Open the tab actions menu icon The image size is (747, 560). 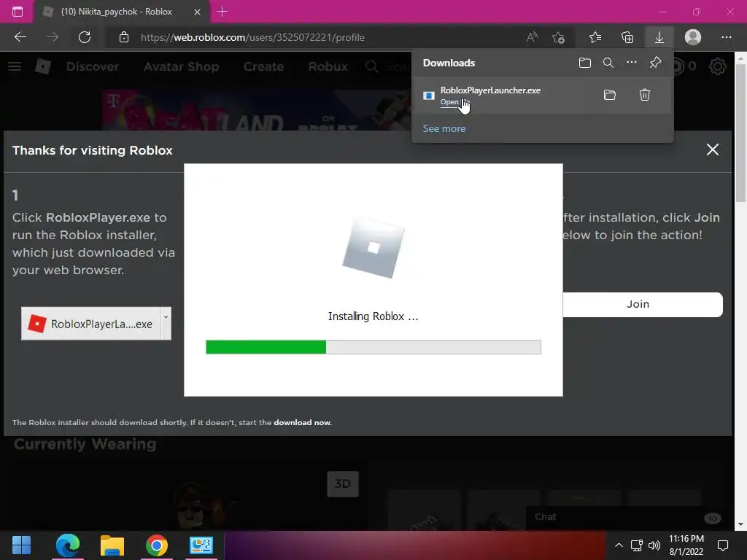pos(18,12)
